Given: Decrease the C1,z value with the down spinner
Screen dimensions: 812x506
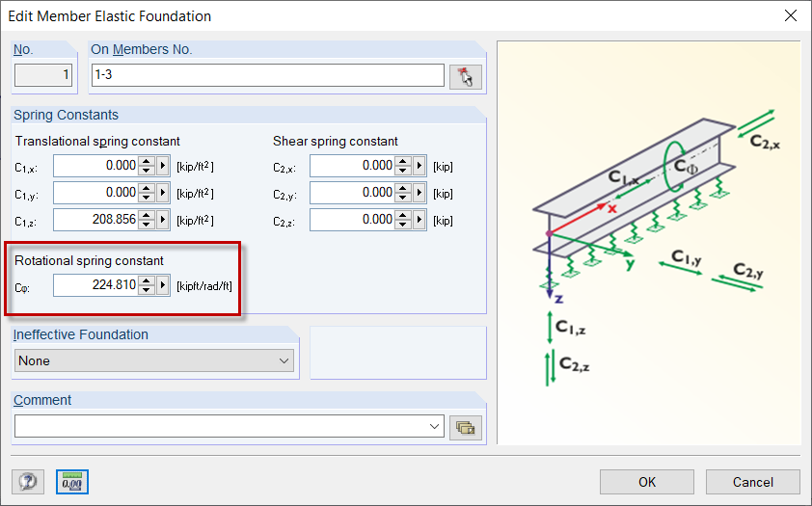Looking at the screenshot, I should [x=147, y=226].
